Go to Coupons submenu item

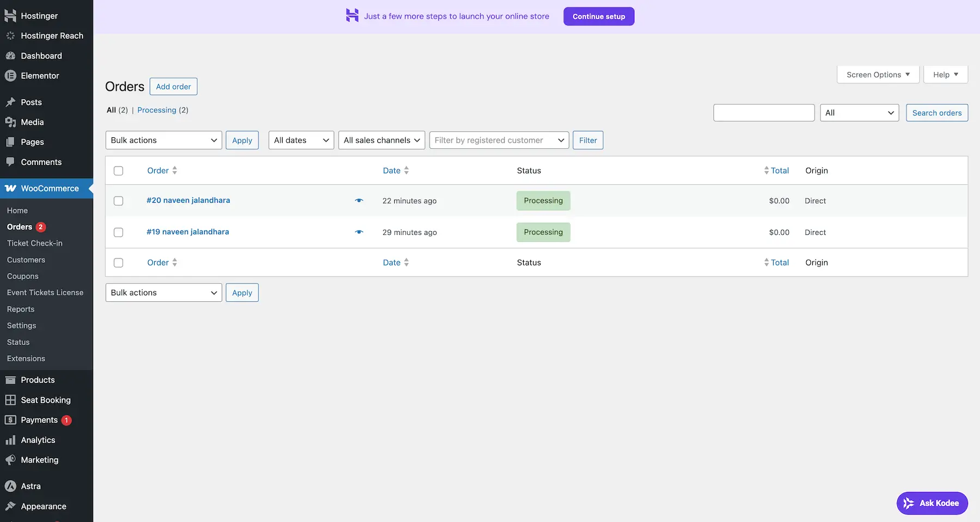pyautogui.click(x=23, y=276)
